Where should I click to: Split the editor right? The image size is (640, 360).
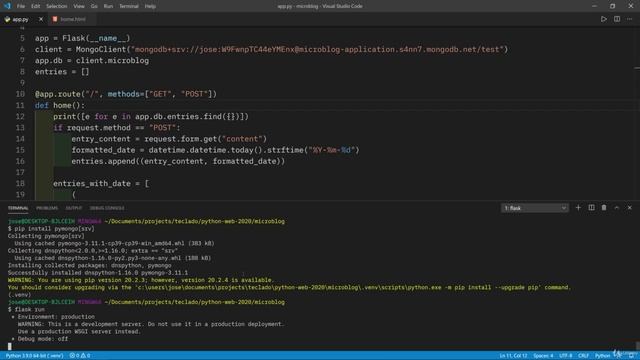[x=617, y=19]
